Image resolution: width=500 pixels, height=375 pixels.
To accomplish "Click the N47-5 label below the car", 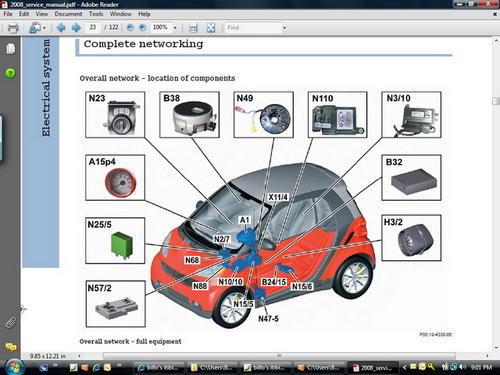I will [268, 319].
